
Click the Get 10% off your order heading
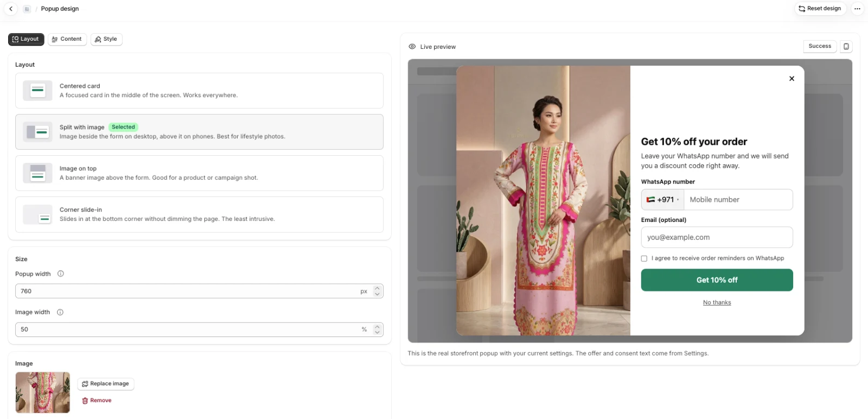tap(694, 142)
